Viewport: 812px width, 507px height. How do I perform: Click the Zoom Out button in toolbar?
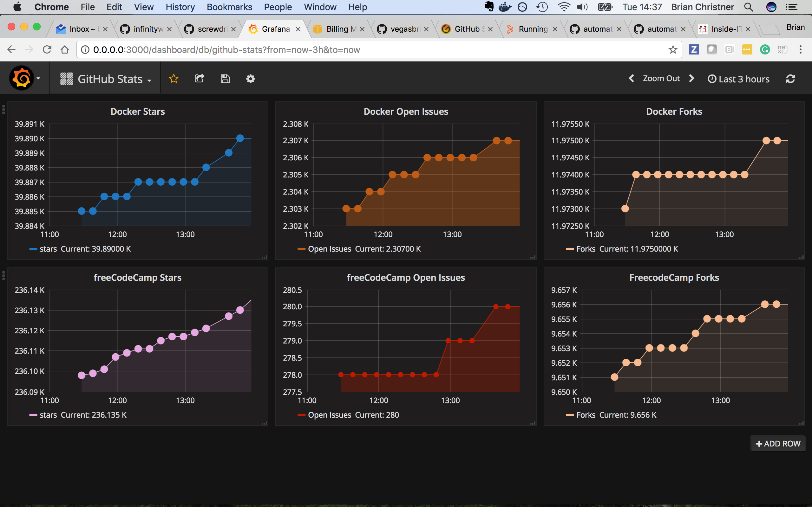(x=661, y=79)
